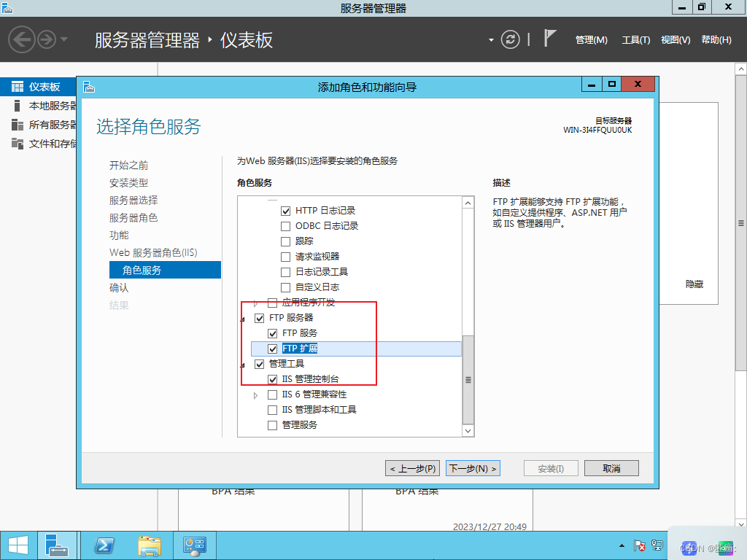Viewport: 747px width, 560px height.
Task: Open the 帮助(H) menu
Action: click(x=716, y=40)
